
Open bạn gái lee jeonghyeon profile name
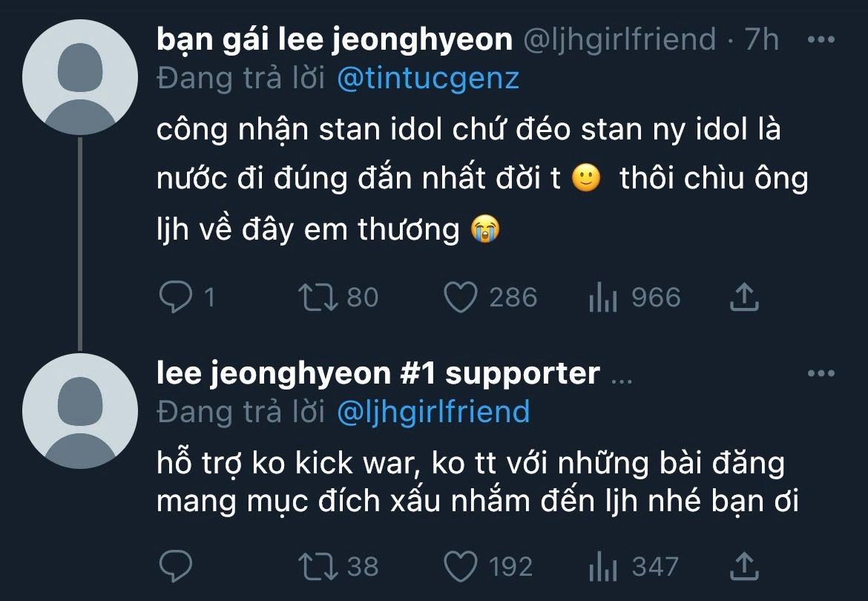(x=335, y=40)
